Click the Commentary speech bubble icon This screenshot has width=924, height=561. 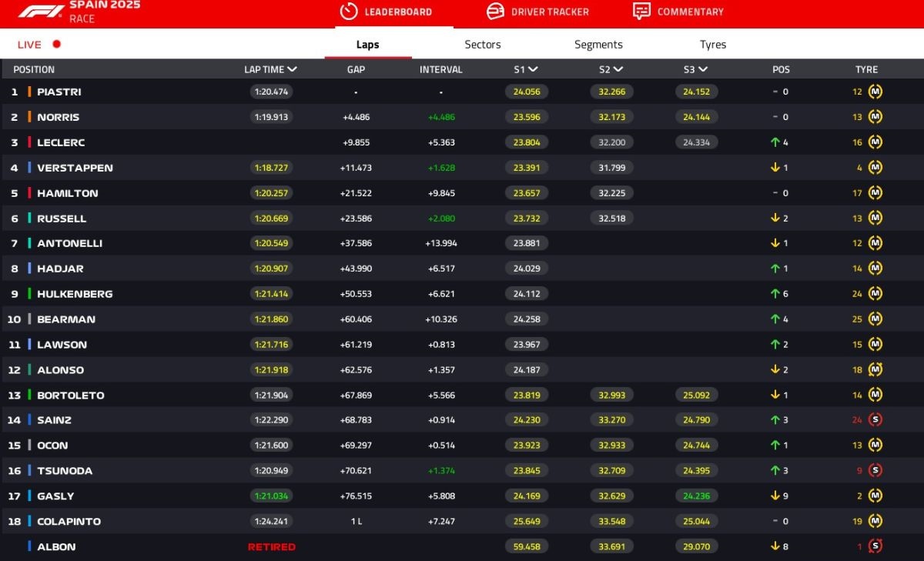641,12
